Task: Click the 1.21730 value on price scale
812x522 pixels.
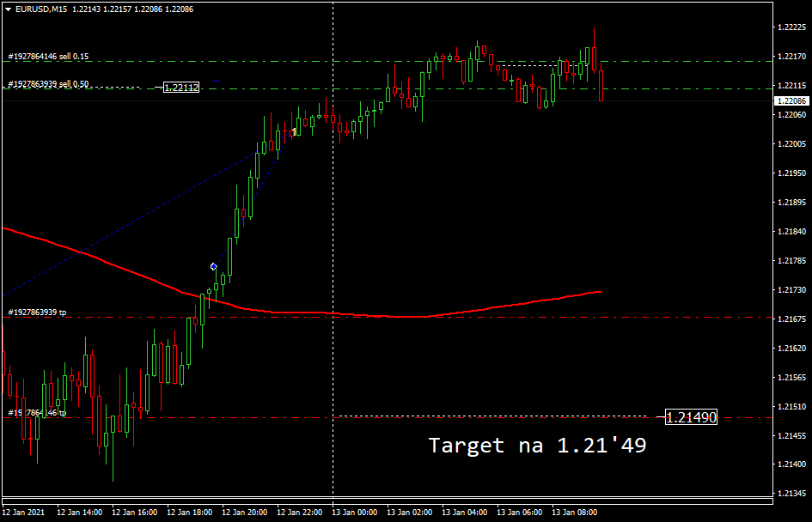Action: (792, 290)
